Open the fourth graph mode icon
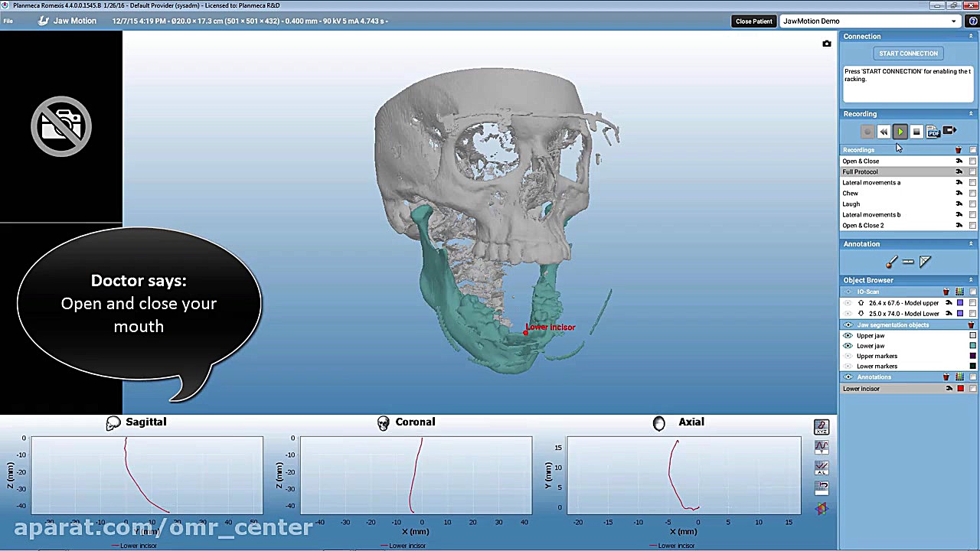 [822, 487]
